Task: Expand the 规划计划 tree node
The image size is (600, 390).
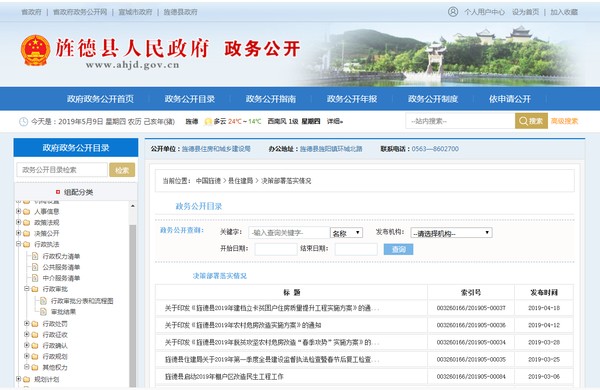Action: (18, 379)
